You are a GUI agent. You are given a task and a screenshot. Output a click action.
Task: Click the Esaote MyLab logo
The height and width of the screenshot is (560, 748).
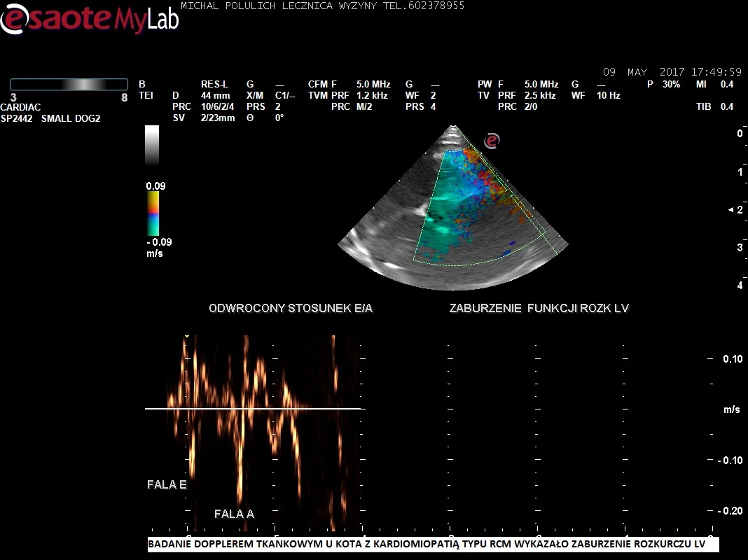coord(89,19)
